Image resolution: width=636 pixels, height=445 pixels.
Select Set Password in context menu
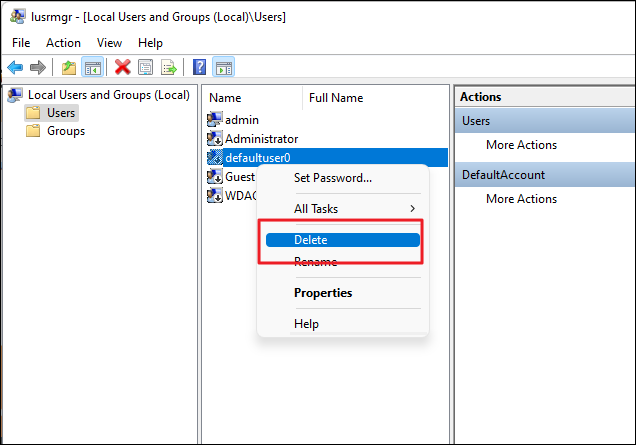332,178
